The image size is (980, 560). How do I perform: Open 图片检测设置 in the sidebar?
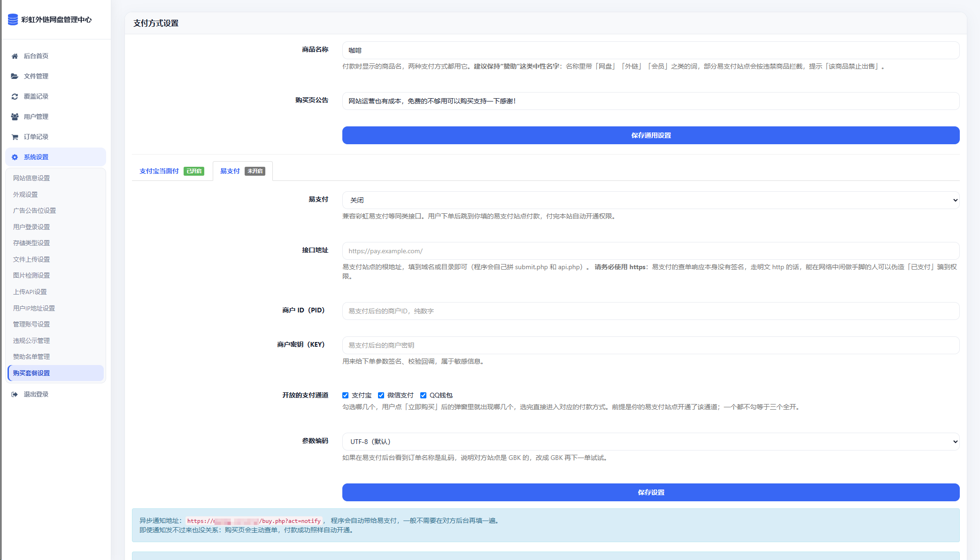pos(31,275)
